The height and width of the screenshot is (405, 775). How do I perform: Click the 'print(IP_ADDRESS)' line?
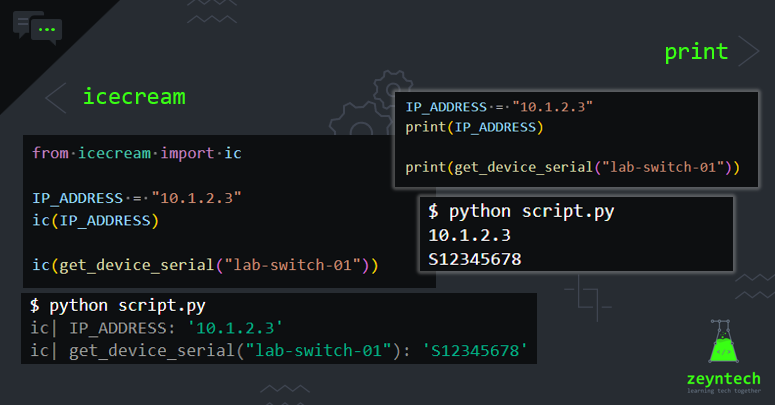[474, 127]
